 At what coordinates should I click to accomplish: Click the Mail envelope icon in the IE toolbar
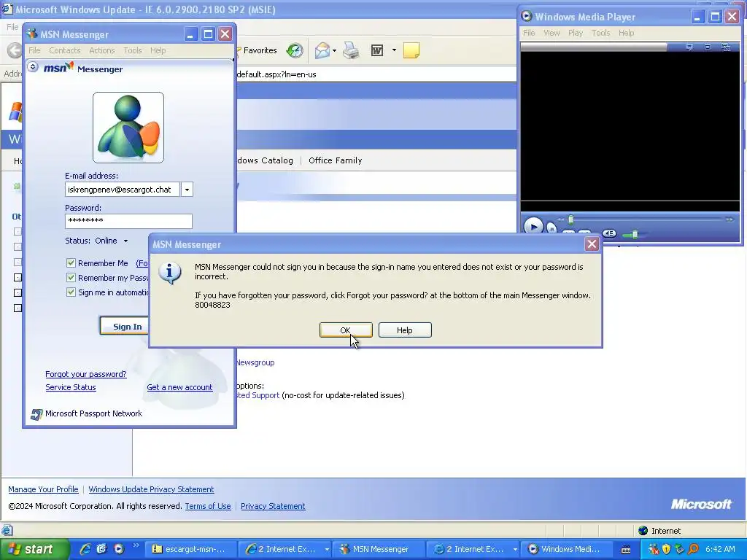tap(322, 50)
